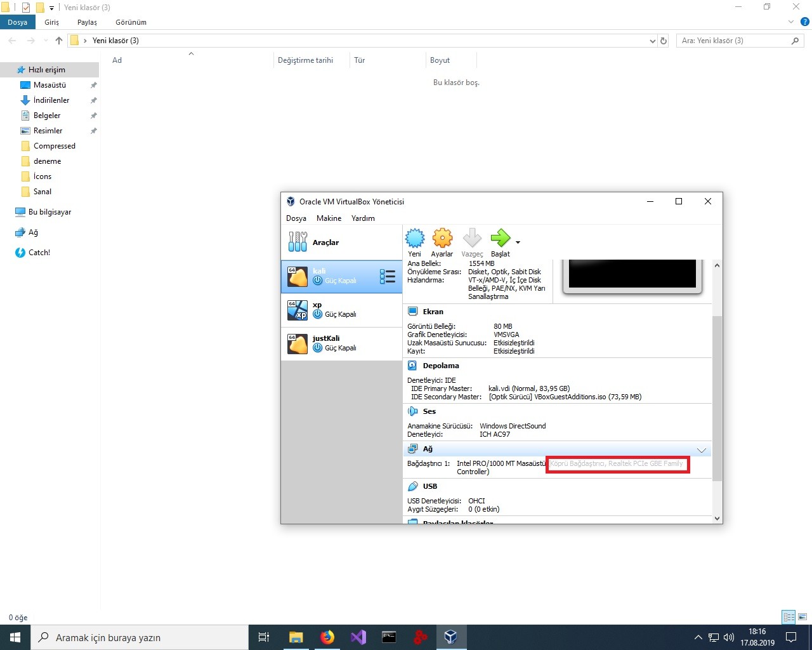Click the Depolama storage section icon
Image resolution: width=812 pixels, height=650 pixels.
tap(412, 366)
